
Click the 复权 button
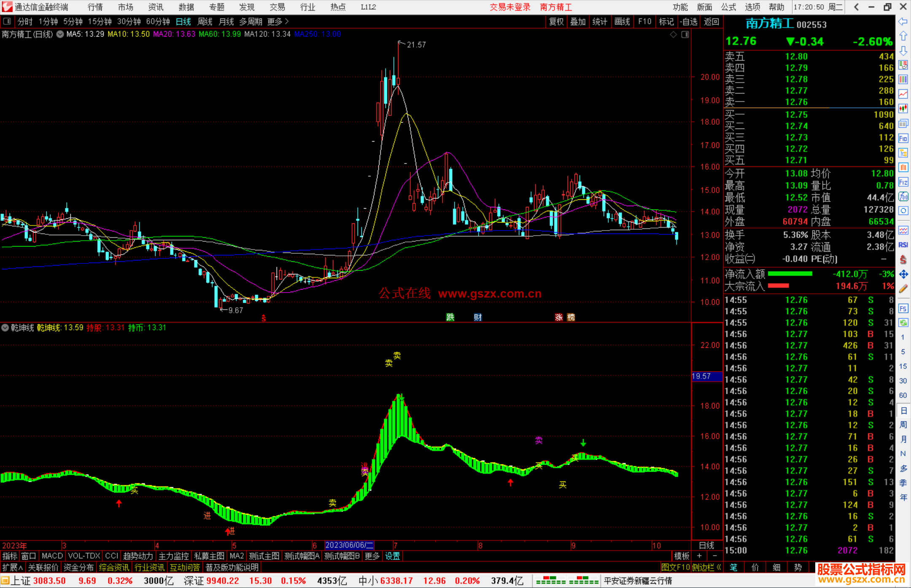pyautogui.click(x=556, y=21)
